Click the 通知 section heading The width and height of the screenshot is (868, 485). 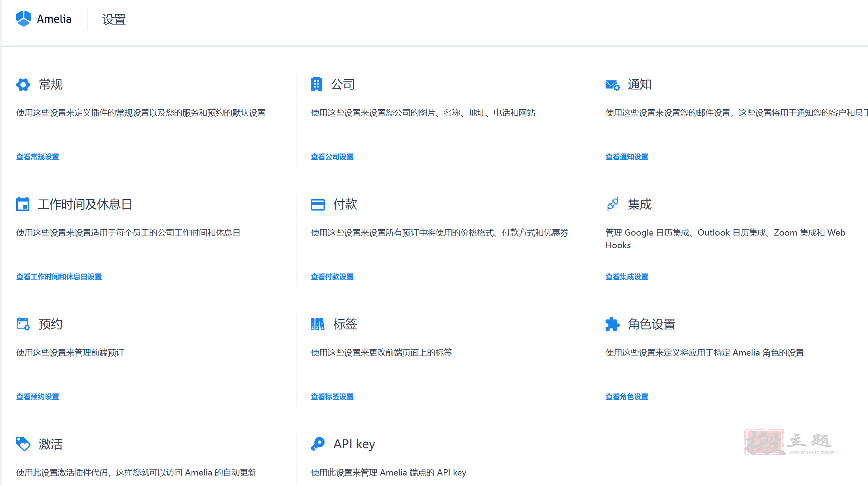pyautogui.click(x=640, y=84)
